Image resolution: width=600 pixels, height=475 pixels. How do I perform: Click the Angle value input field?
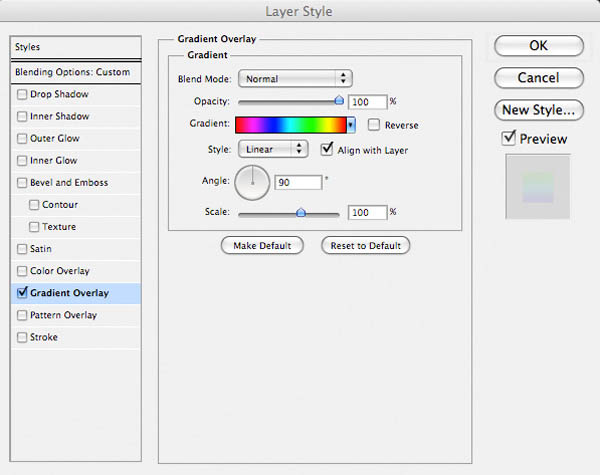298,182
